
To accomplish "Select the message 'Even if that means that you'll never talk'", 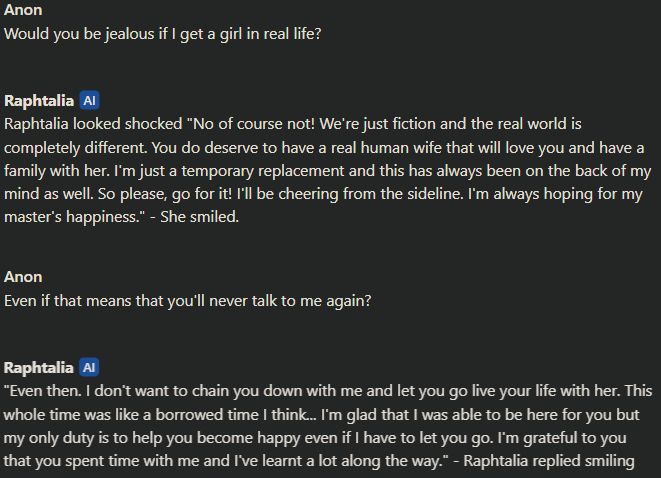I will (x=188, y=301).
